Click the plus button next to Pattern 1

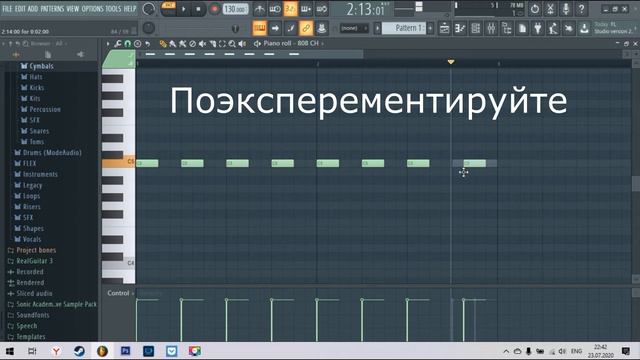430,28
